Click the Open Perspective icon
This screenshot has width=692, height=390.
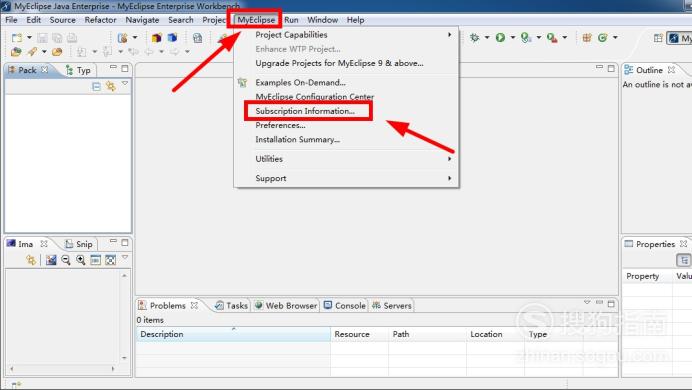click(658, 38)
